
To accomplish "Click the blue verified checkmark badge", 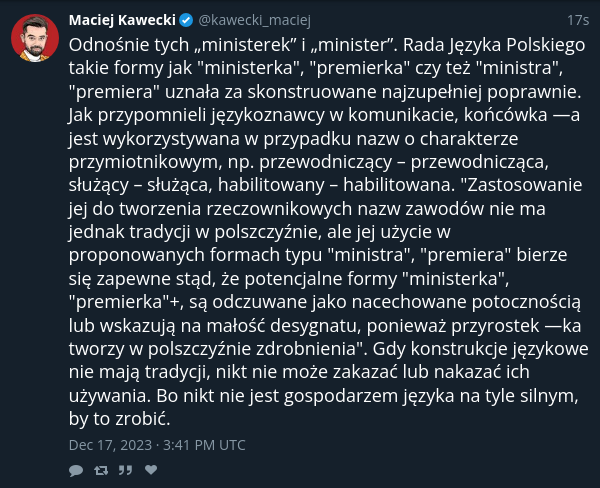I will coord(186,20).
